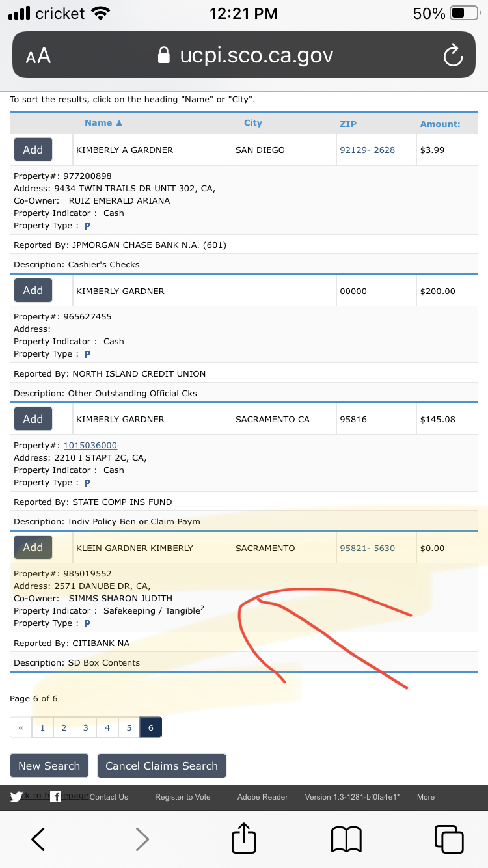The width and height of the screenshot is (488, 868).
Task: Click Reported By: NORTH ISLAND CREDIT UNION
Action: click(110, 373)
